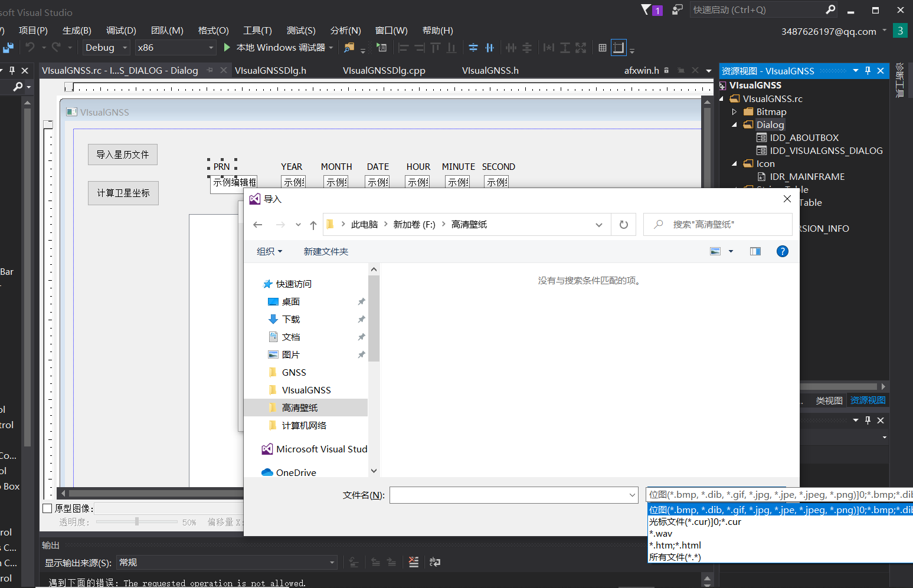913x588 pixels.
Task: Open the x86 platform dropdown
Action: pyautogui.click(x=211, y=48)
